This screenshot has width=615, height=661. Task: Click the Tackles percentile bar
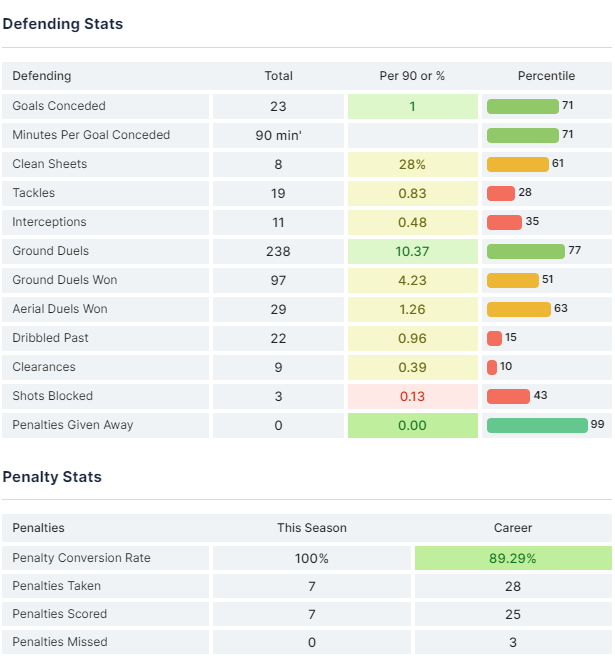click(x=501, y=193)
